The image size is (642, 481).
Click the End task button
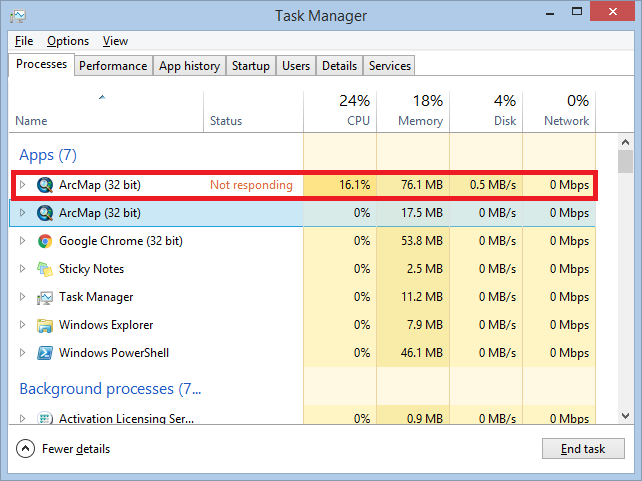pos(583,449)
